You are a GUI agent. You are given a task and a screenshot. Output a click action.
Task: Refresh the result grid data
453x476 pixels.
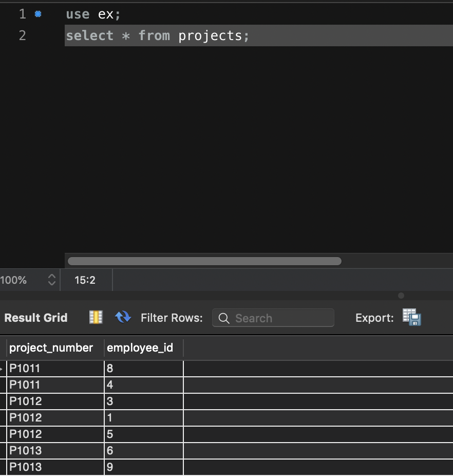pos(123,317)
